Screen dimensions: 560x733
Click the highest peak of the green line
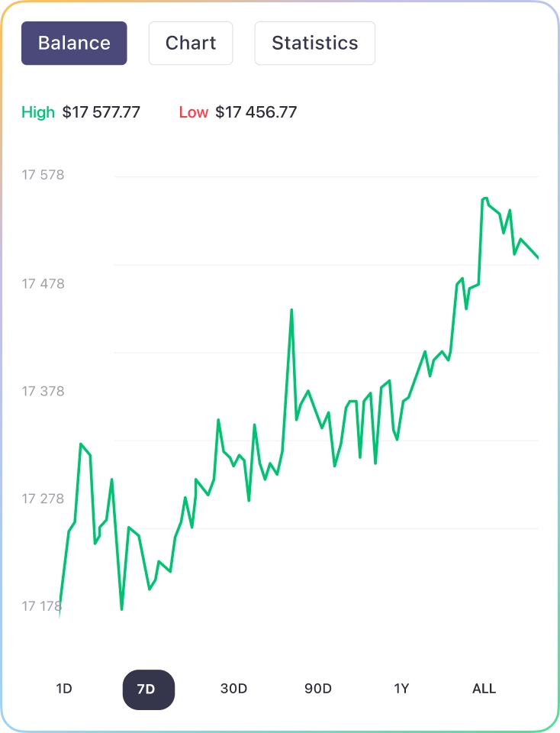pos(484,199)
